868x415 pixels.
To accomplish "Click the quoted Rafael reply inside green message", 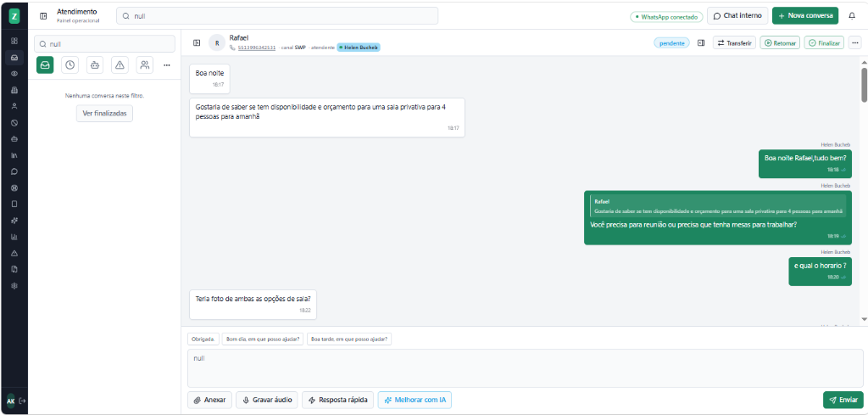I will coord(718,205).
